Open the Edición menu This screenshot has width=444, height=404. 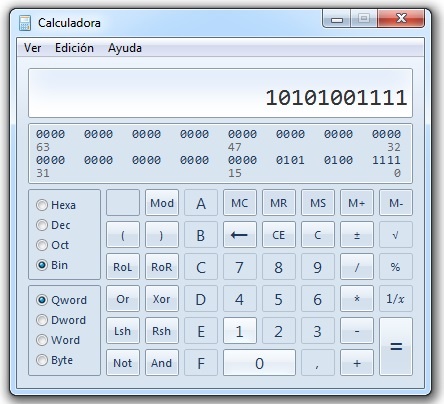click(74, 48)
